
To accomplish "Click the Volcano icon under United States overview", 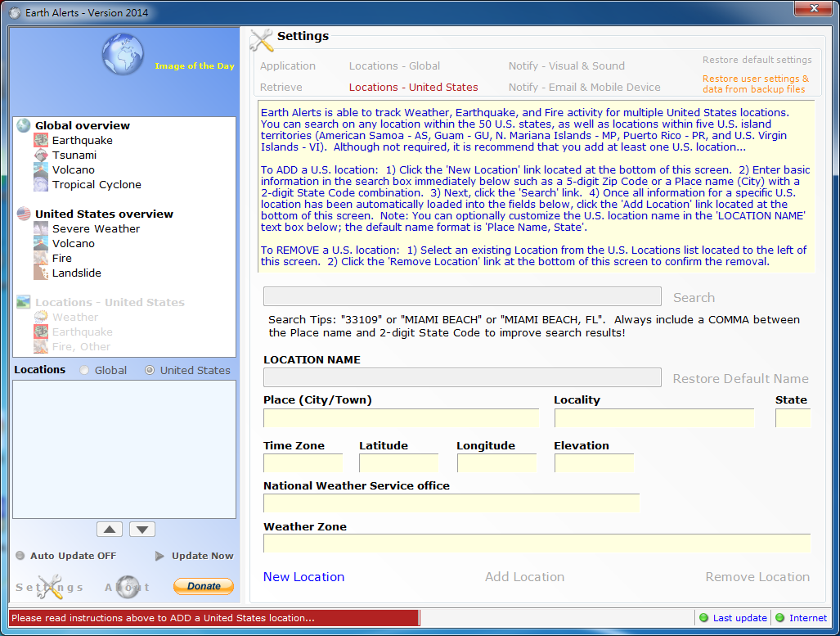I will coord(41,243).
